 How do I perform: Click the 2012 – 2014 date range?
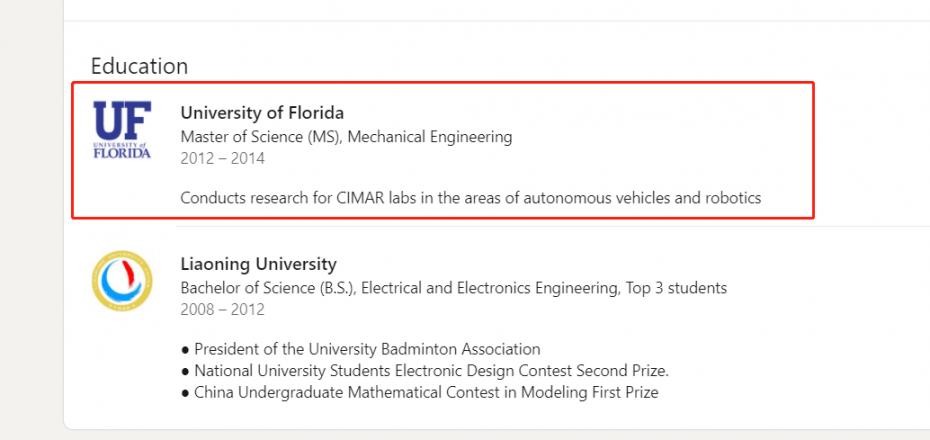point(222,158)
